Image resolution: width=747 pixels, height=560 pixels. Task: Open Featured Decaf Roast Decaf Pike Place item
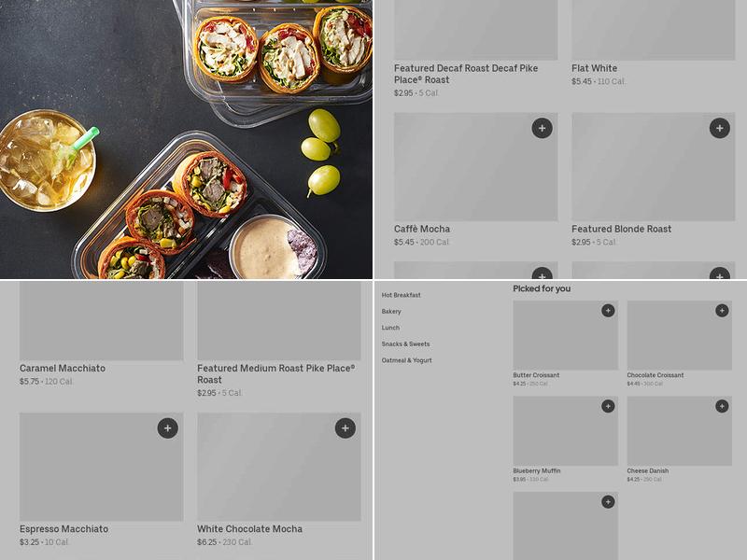pos(466,74)
